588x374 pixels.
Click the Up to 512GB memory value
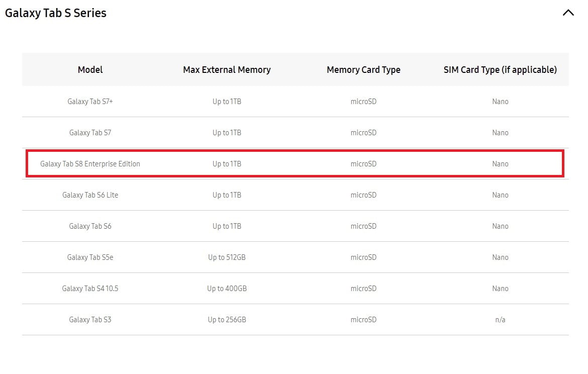click(x=227, y=257)
